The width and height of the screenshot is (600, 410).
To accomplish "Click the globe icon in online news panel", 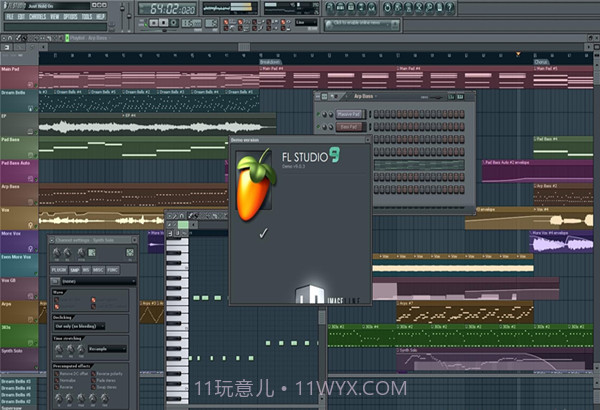I will click(x=328, y=24).
